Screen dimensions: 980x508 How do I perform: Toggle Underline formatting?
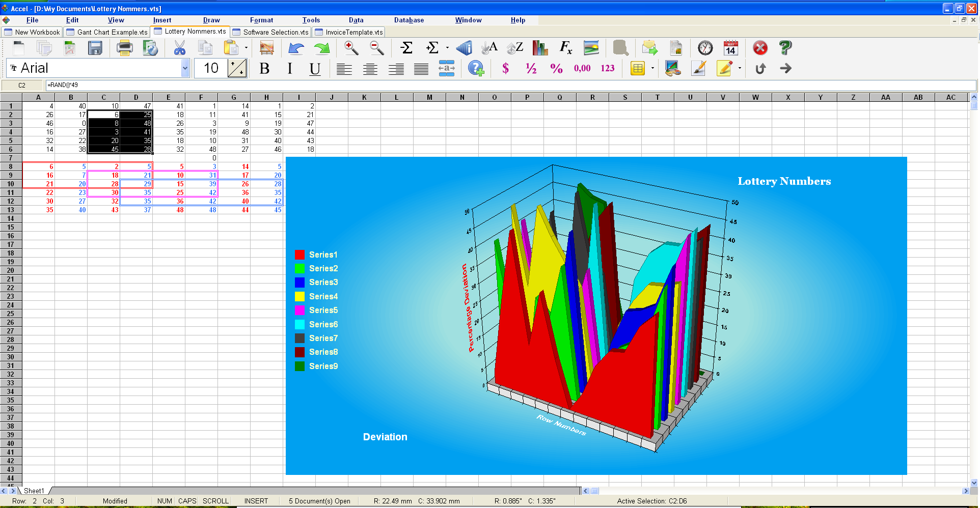click(315, 69)
